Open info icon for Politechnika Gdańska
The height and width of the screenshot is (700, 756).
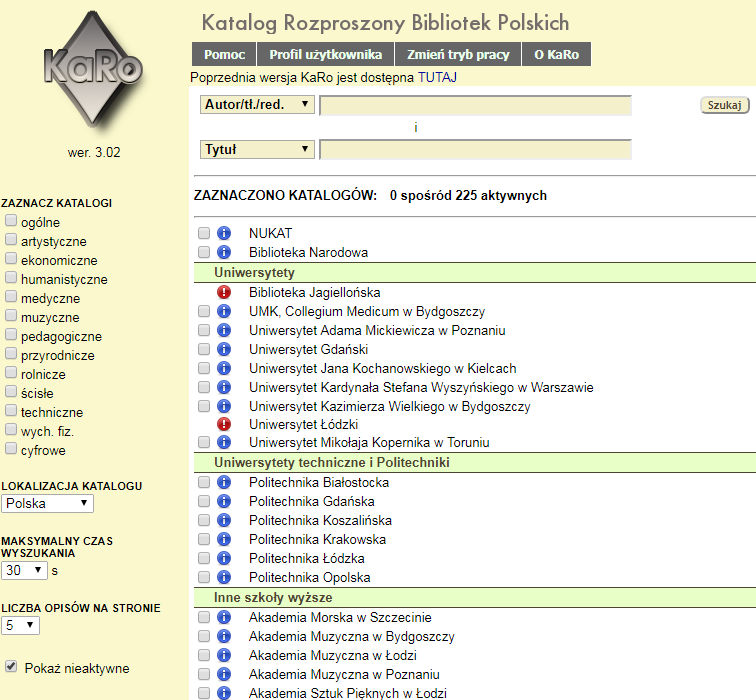pyautogui.click(x=224, y=501)
